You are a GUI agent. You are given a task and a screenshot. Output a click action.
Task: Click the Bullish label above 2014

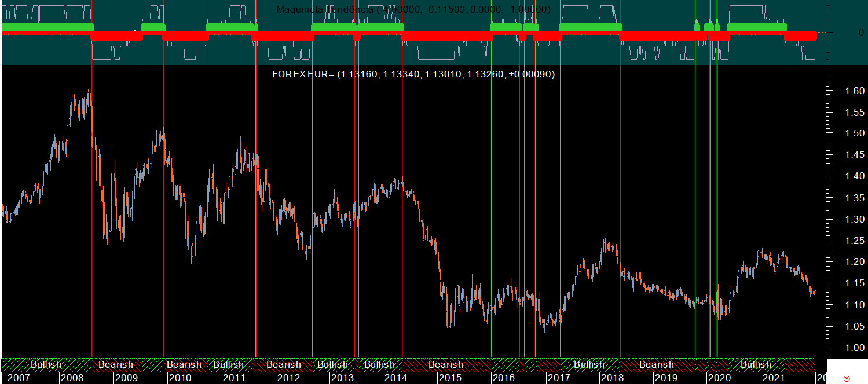[x=379, y=365]
